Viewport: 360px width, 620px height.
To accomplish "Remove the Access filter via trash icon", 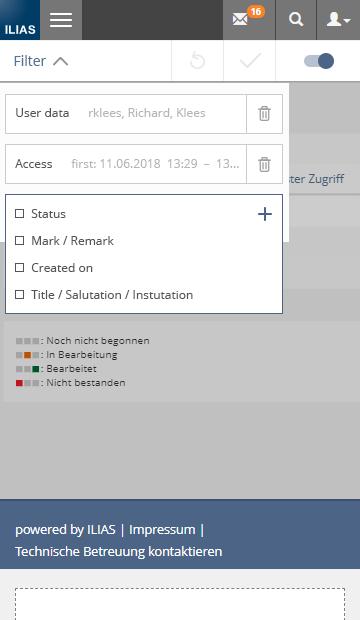I will pos(264,164).
